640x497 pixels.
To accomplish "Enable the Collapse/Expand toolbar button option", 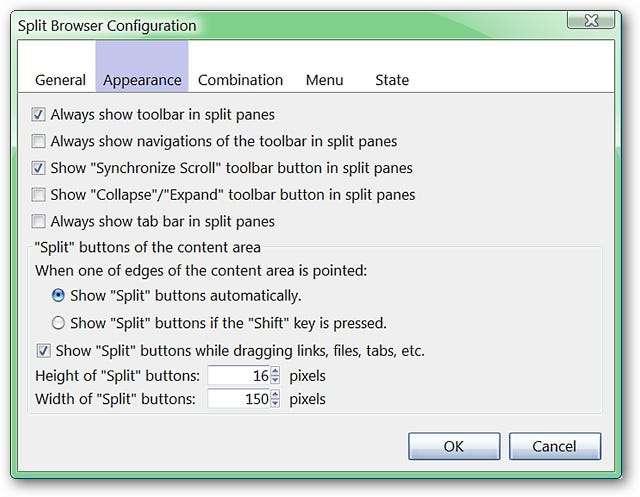I will pos(39,195).
